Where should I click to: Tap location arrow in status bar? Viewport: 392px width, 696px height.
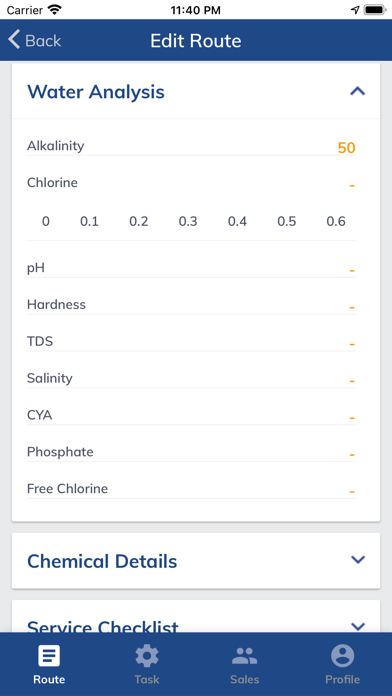tap(355, 10)
